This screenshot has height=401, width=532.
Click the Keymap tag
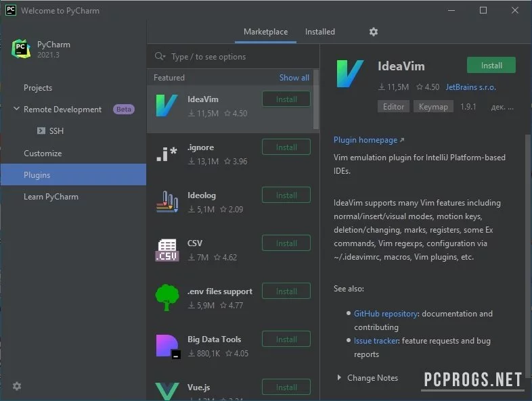point(433,107)
